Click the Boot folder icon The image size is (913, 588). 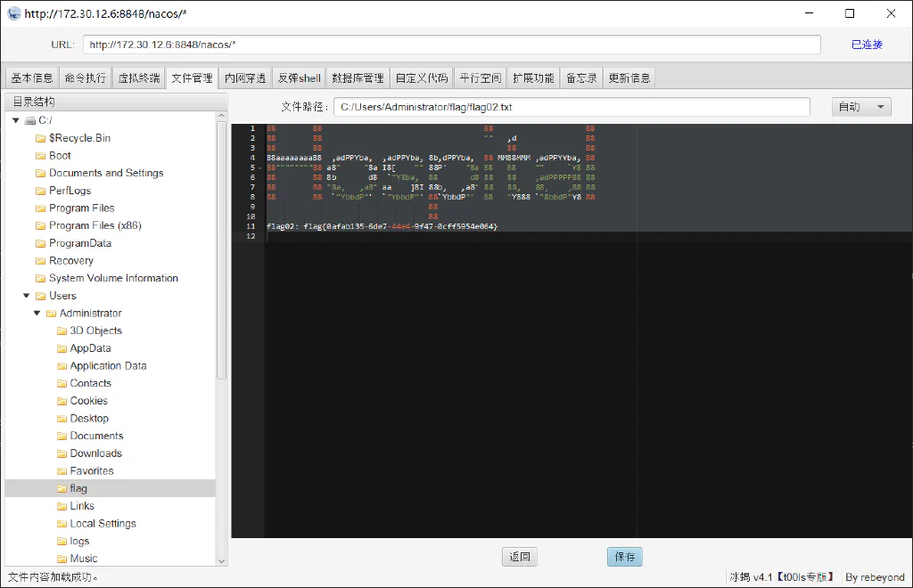tap(40, 156)
